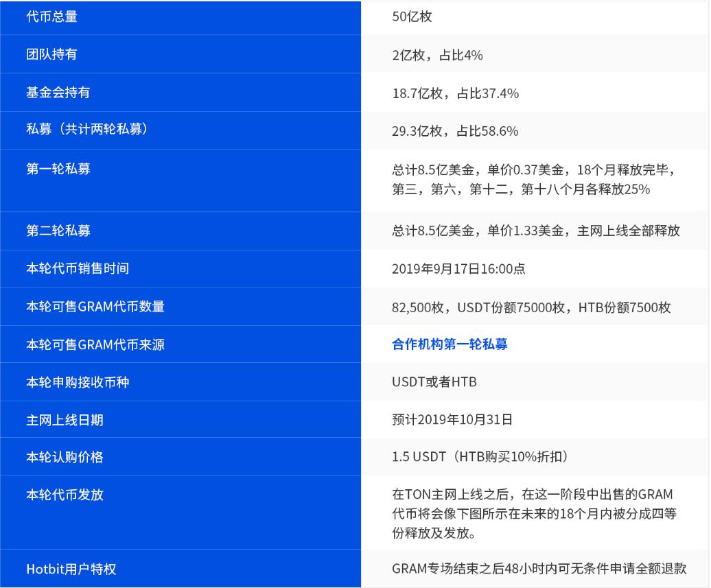Click '本轮可售GRAM代币数量' label
Image resolution: width=711 pixels, height=588 pixels.
tap(95, 307)
